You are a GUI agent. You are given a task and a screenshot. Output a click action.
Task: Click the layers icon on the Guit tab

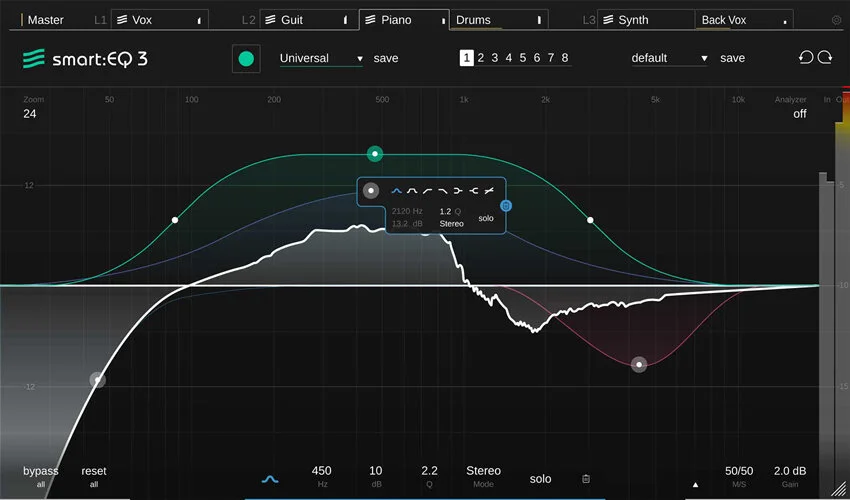[271, 20]
